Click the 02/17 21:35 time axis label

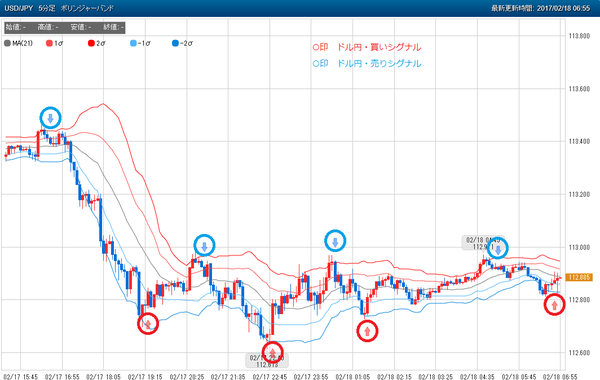click(x=228, y=377)
